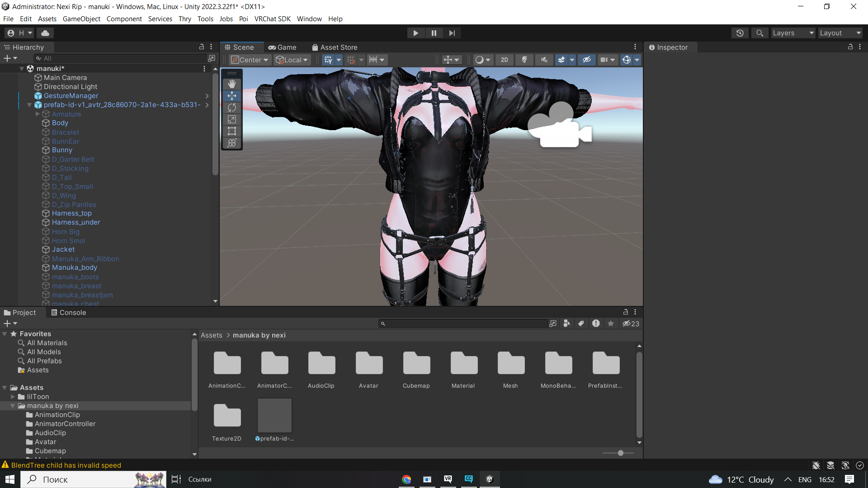Select the Transform tool
The width and height of the screenshot is (868, 488).
coord(232,143)
